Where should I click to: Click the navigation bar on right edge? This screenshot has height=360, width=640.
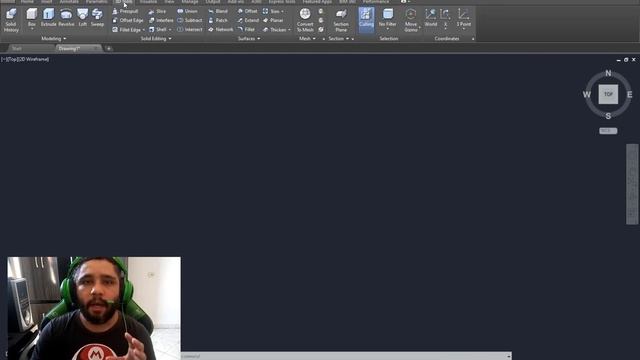click(632, 184)
